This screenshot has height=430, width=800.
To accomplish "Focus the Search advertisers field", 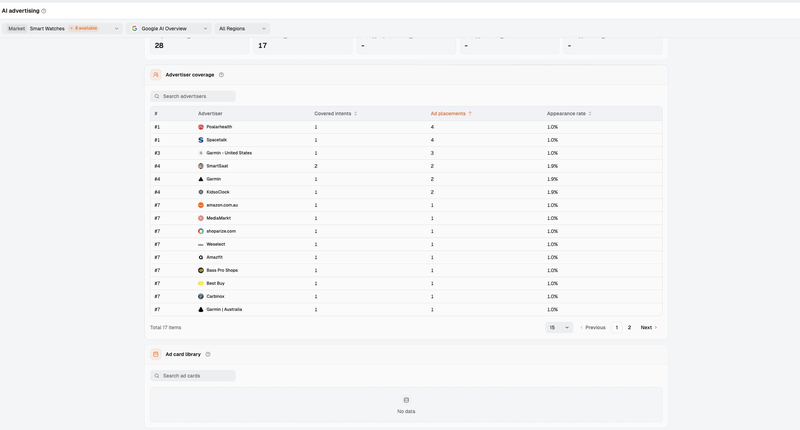I will (x=193, y=96).
